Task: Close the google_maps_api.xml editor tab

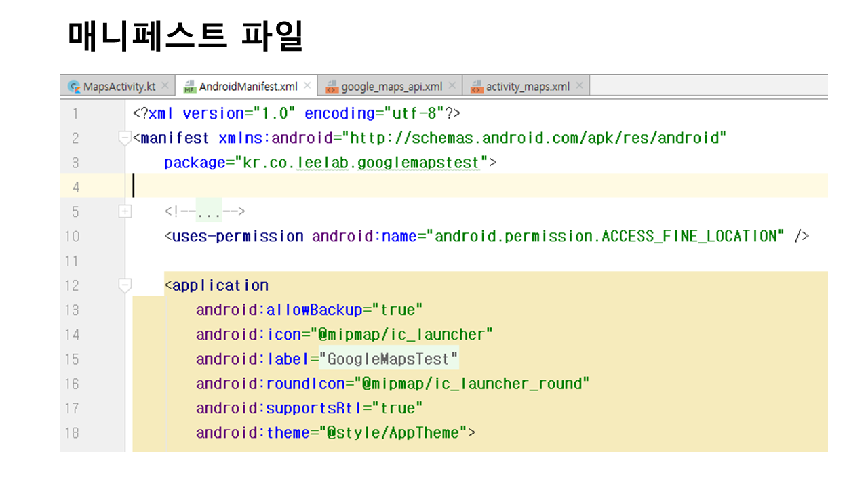Action: point(452,86)
